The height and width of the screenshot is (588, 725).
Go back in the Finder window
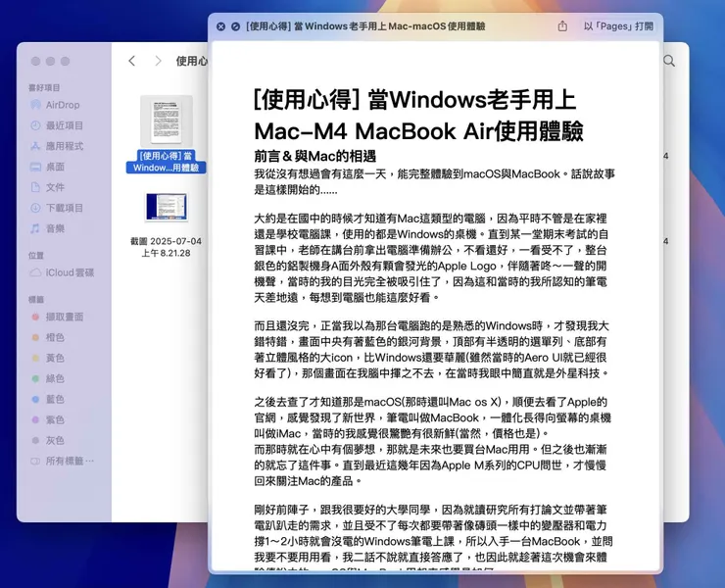click(x=132, y=61)
